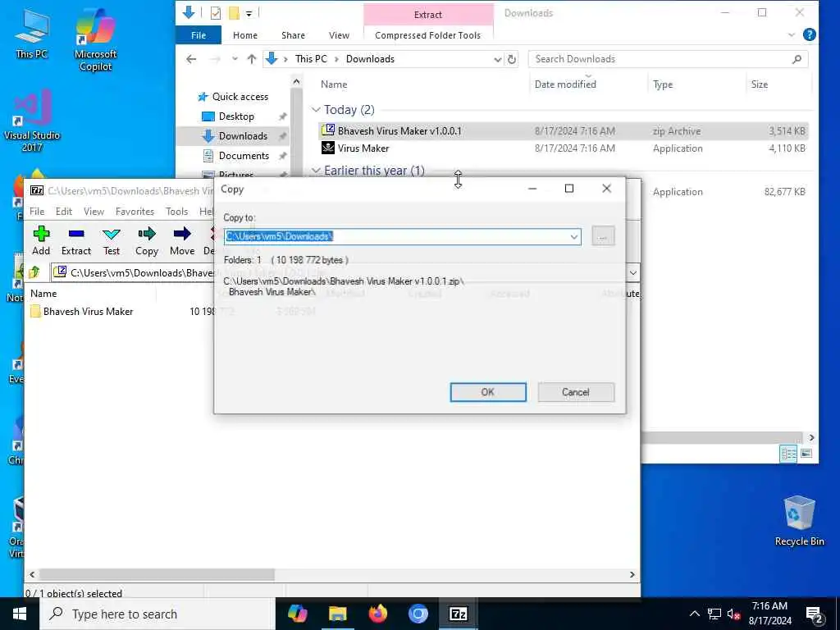Screen dimensions: 840x630
Task: Collapse the Today group
Action: coord(316,110)
